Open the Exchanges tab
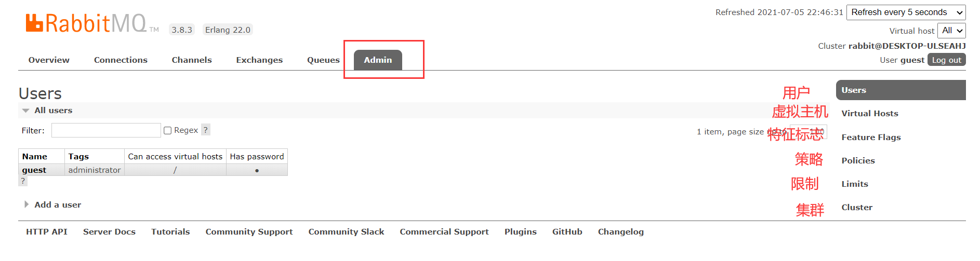This screenshot has height=261, width=980. [x=259, y=60]
